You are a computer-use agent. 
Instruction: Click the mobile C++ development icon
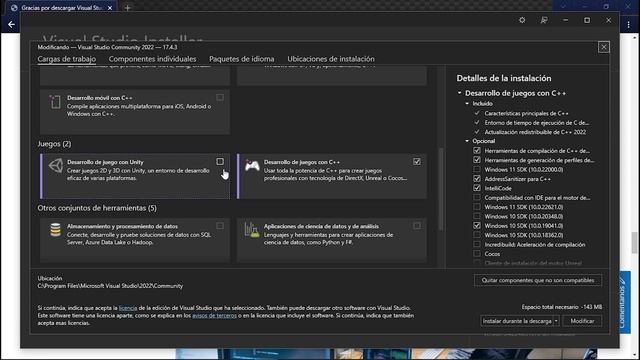[x=56, y=102]
